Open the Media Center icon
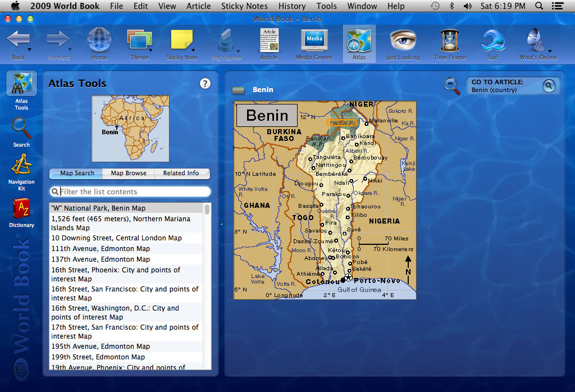This screenshot has width=575, height=392. click(314, 40)
